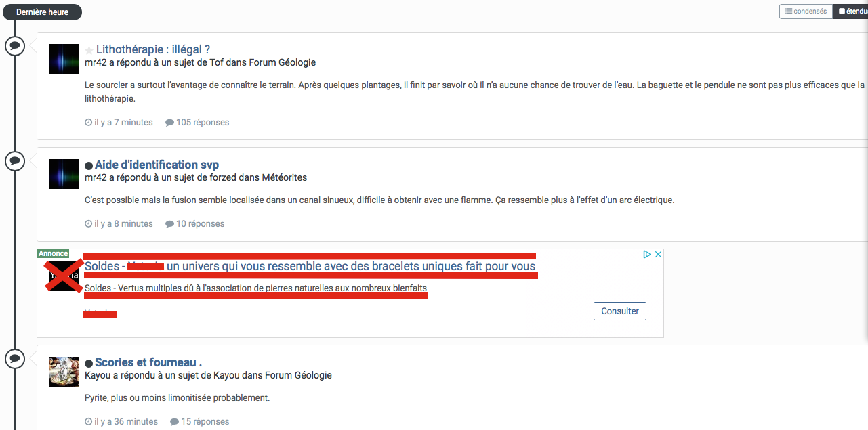The width and height of the screenshot is (868, 430).
Task: Open Kayou's avatar thumbnail
Action: [64, 372]
